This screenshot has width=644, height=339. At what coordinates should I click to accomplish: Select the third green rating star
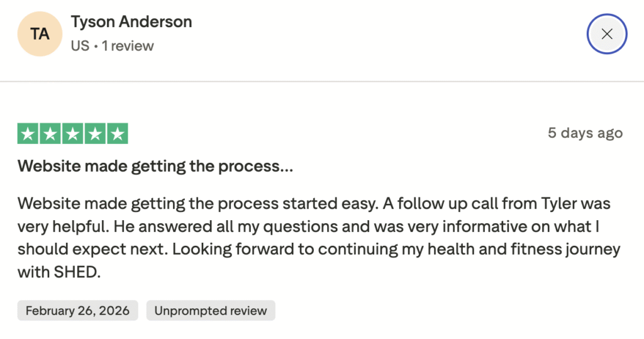tap(73, 133)
